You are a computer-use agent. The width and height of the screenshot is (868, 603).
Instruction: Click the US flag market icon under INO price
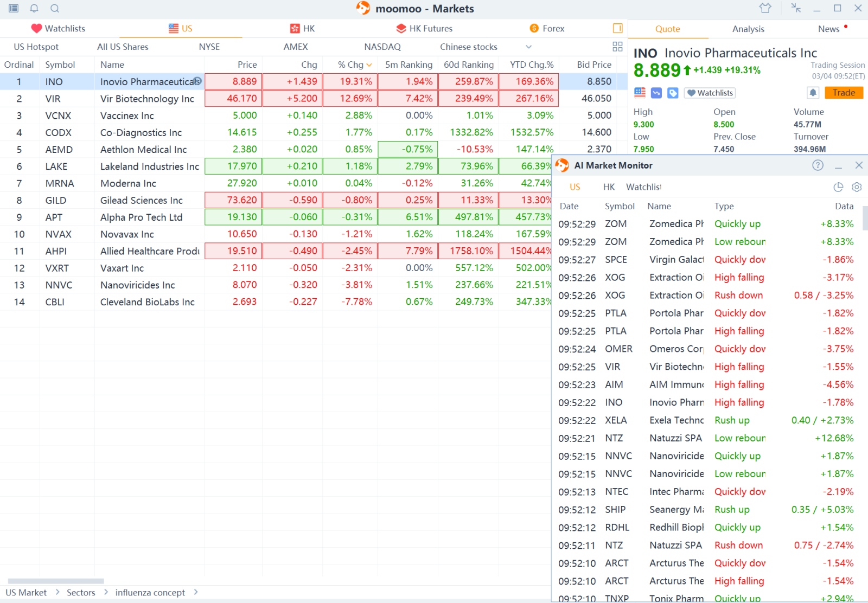(x=640, y=93)
